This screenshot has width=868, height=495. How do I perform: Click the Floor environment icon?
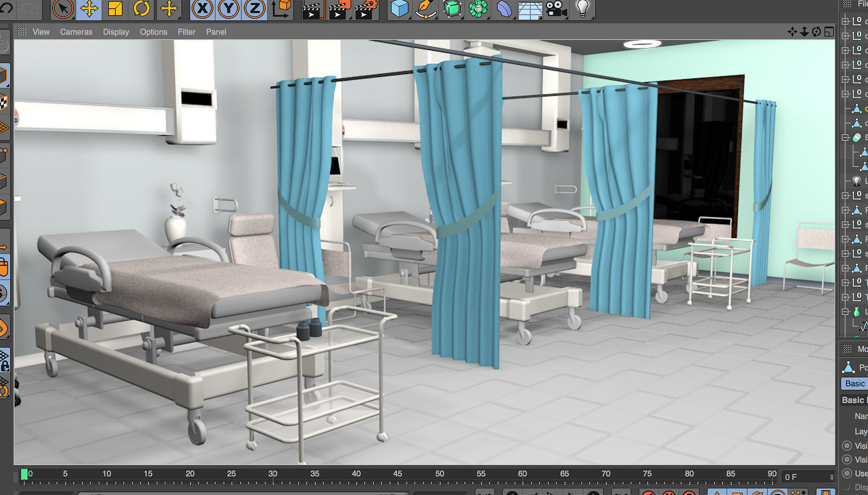[530, 10]
